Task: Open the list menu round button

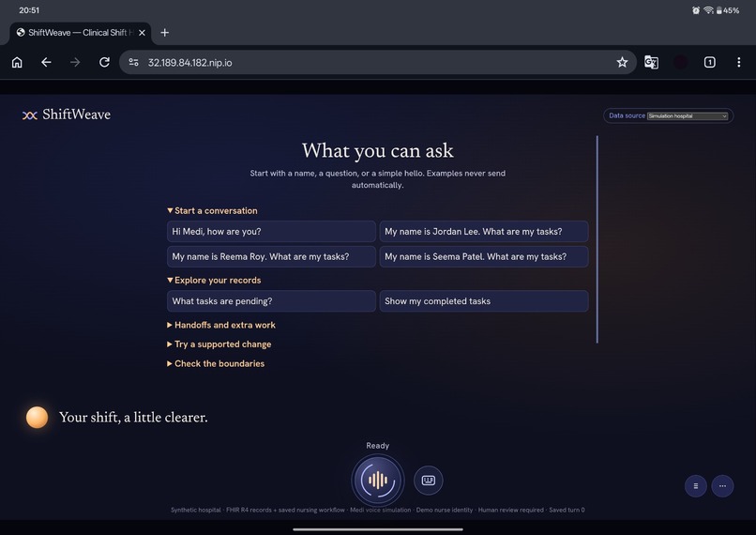Action: (695, 486)
